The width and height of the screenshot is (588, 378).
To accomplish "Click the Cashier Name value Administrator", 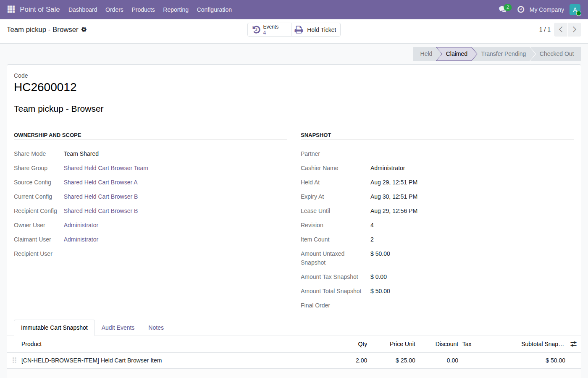I will (x=388, y=168).
